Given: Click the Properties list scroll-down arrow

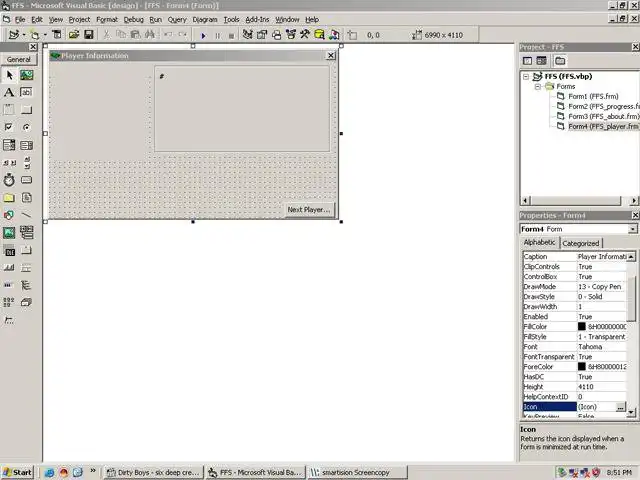Looking at the screenshot, I should pyautogui.click(x=631, y=412).
